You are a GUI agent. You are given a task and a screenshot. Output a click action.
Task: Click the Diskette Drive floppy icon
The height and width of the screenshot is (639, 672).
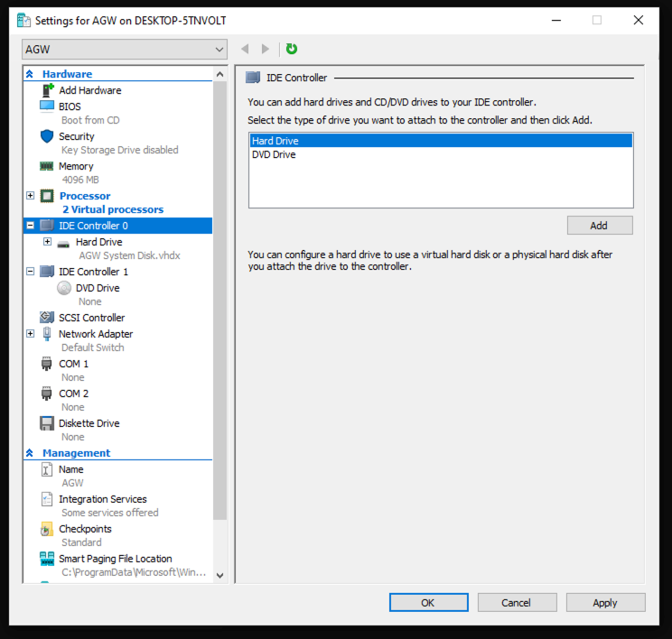click(48, 423)
